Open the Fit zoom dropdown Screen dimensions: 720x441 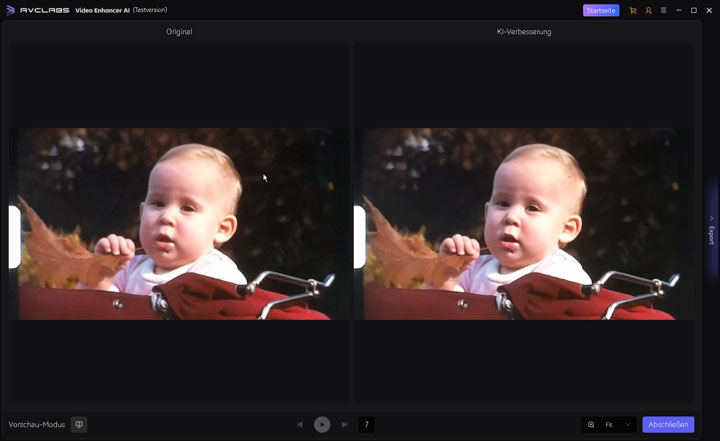618,424
